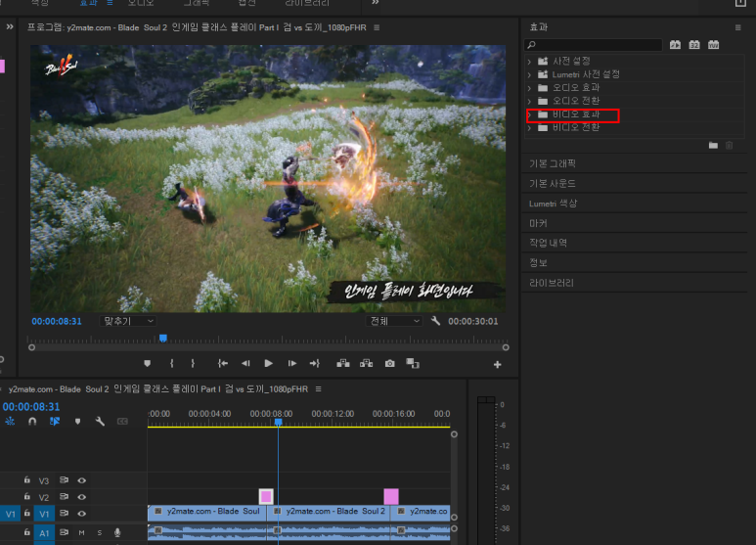Filter YUV effects icon

714,45
